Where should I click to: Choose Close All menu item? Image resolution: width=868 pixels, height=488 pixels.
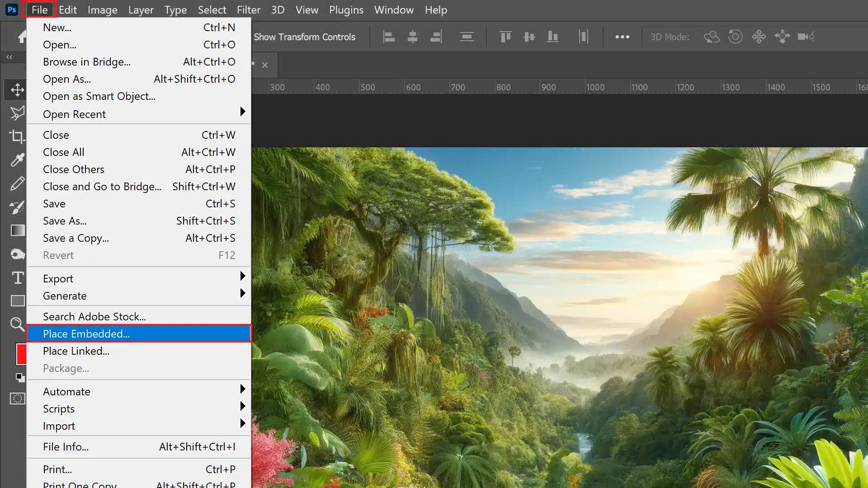[x=139, y=152]
